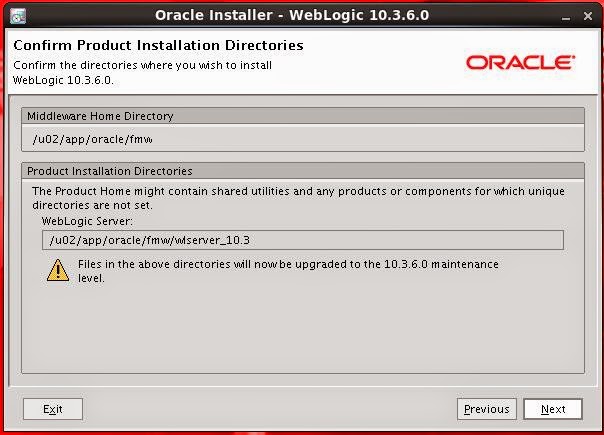Click the 'Middleware Home Directory' header
The width and height of the screenshot is (604, 435).
point(303,116)
